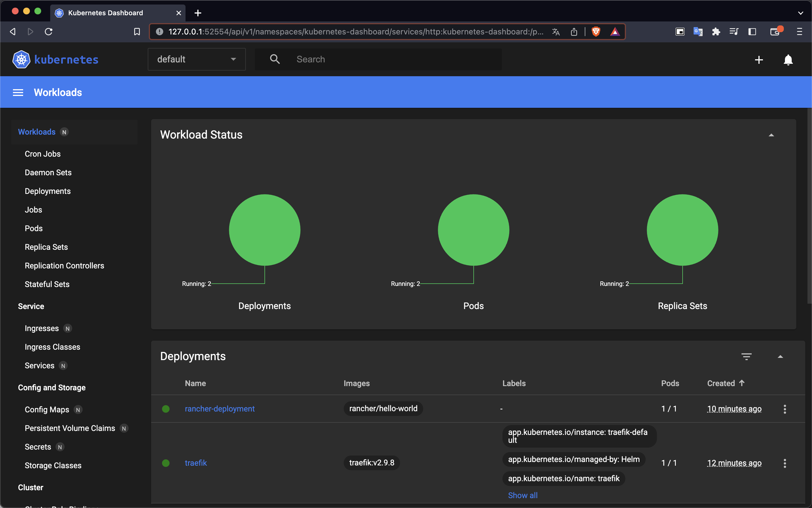
Task: Select Cron Jobs in sidebar
Action: point(43,154)
